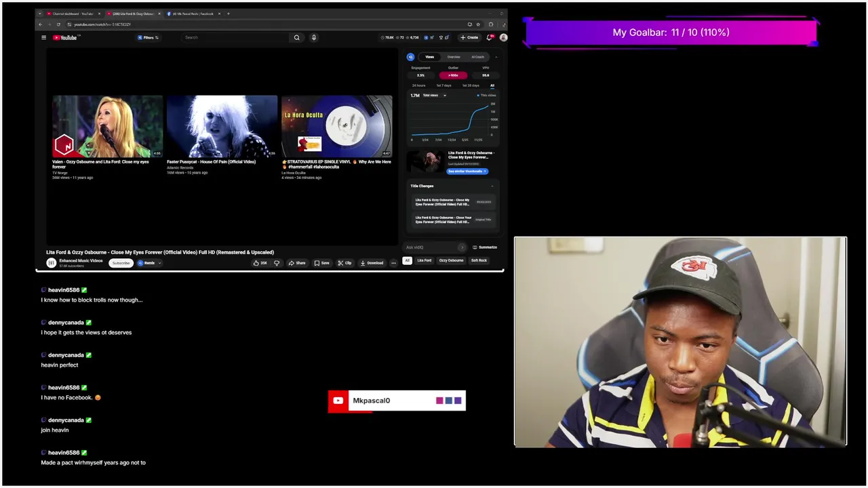This screenshot has width=868, height=488.
Task: Click the browser back arrow
Action: [40, 24]
